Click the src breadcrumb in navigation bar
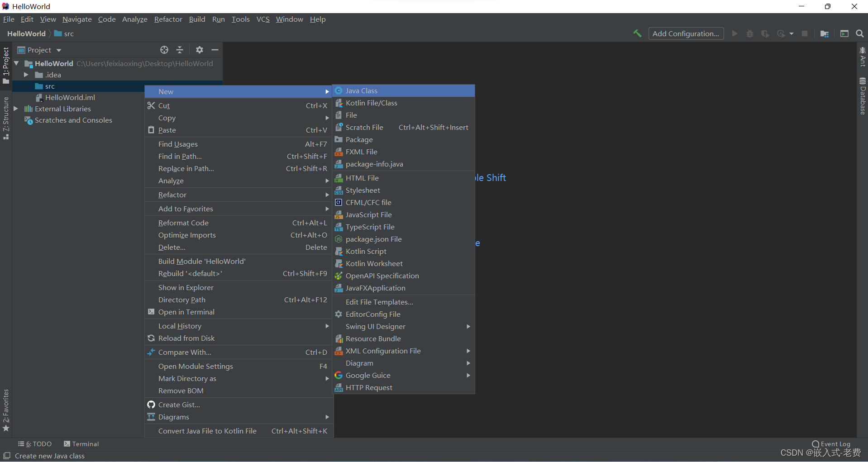This screenshot has width=868, height=462. 64,33
